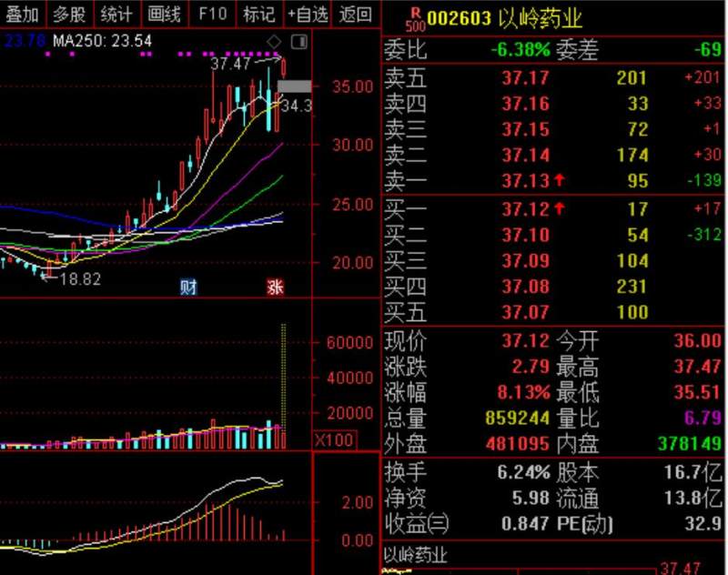Click the 财 financial marker on chart
This screenshot has height=575, width=728.
[188, 287]
